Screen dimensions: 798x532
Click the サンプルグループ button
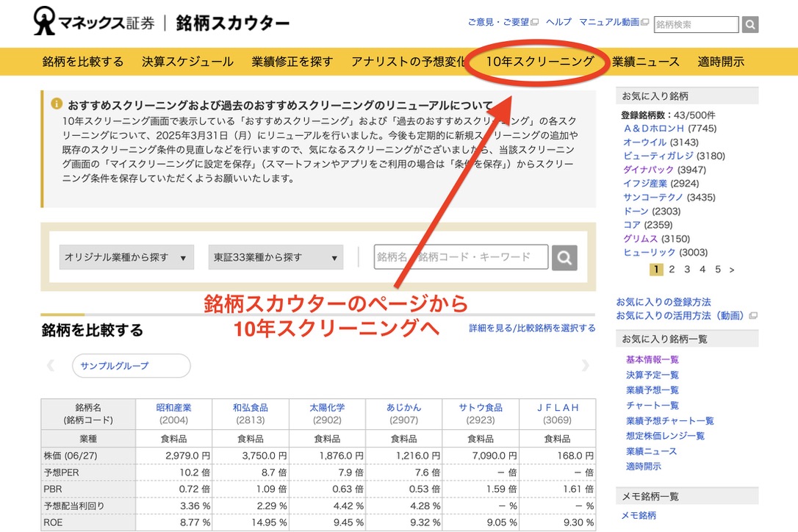(x=132, y=365)
